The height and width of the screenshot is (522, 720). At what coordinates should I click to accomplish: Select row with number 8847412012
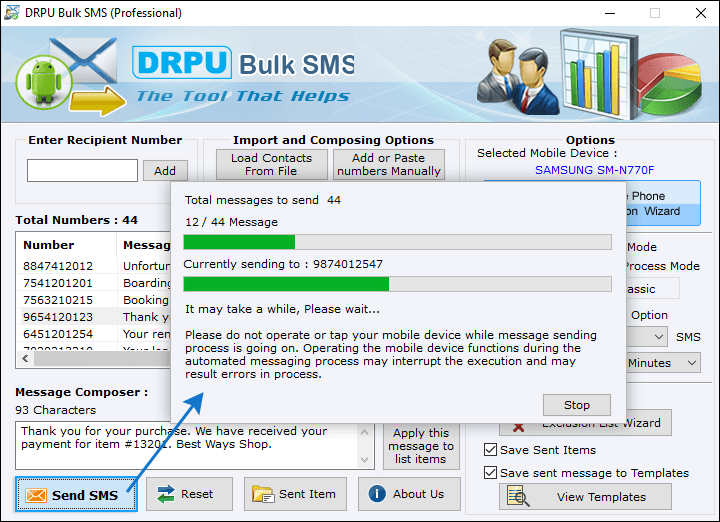[94, 266]
